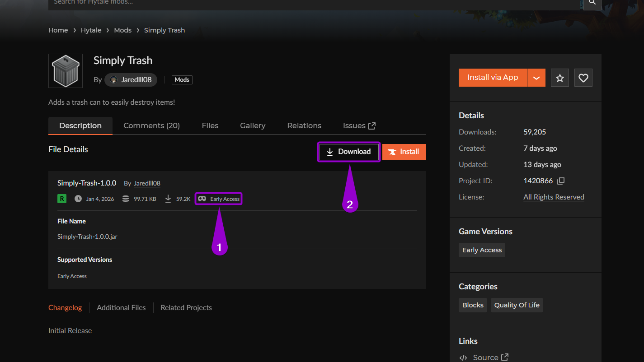The height and width of the screenshot is (362, 644).
Task: Click the clock icon beside the release date
Action: [78, 198]
